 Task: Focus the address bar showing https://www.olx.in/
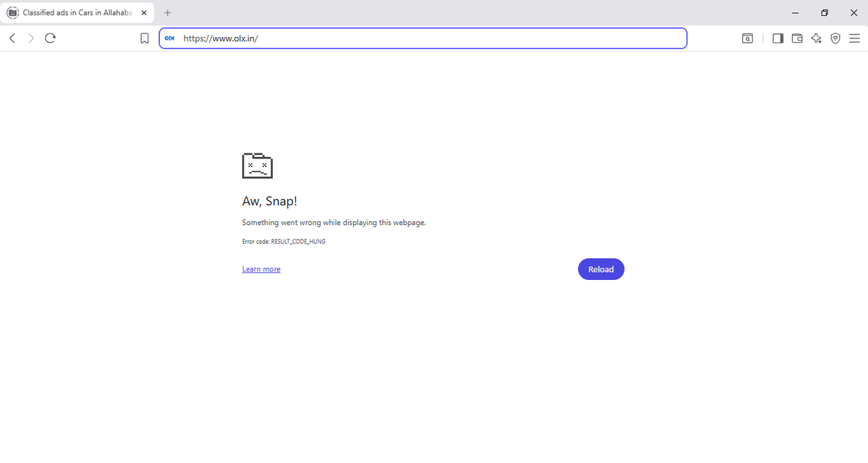(x=423, y=38)
